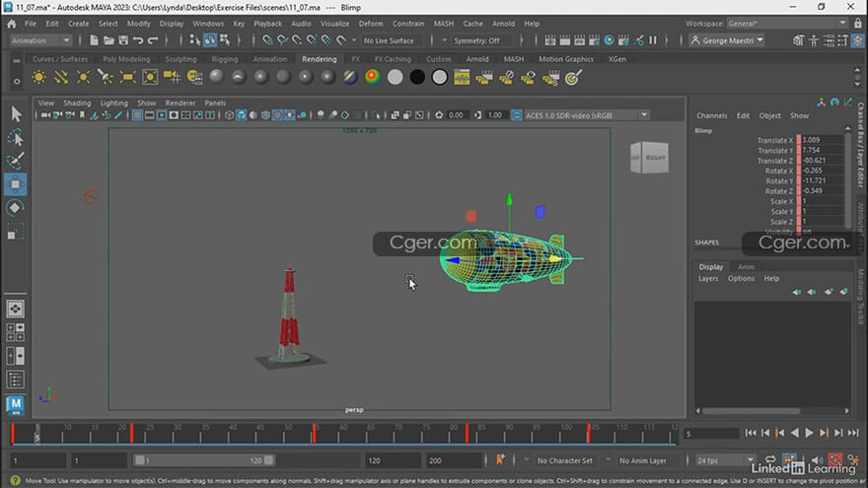The width and height of the screenshot is (868, 488).
Task: Toggle audio speaker icon in range bar
Action: 817,459
